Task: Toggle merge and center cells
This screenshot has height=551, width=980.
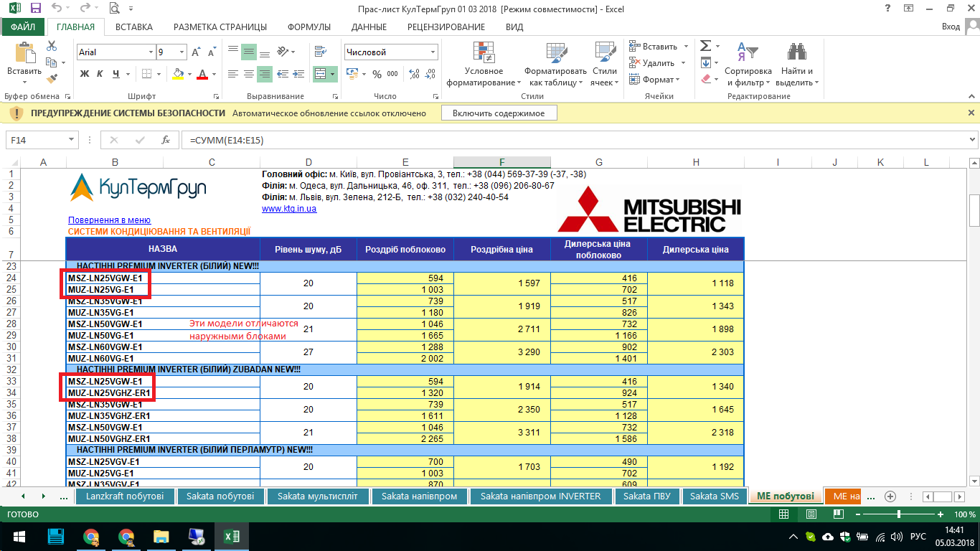Action: tap(321, 74)
